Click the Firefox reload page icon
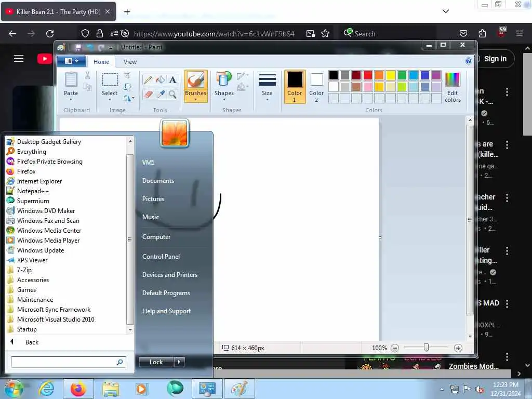Screen dimensions: 532x399 50,33
